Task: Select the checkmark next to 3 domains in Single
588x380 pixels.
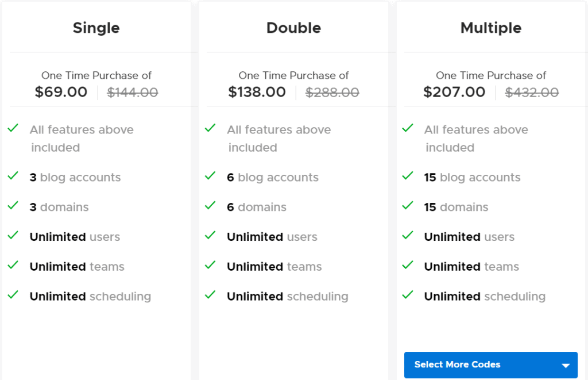Action: click(13, 207)
